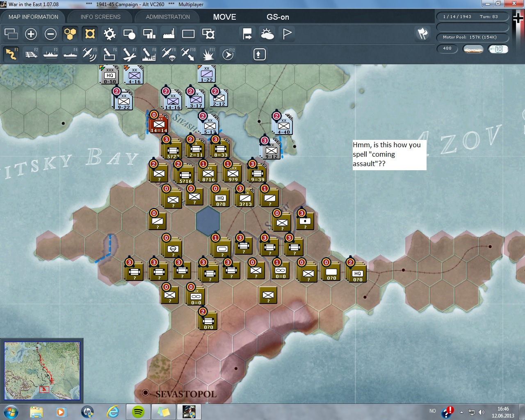Image resolution: width=525 pixels, height=420 pixels.
Task: Zoom out with the minus icon
Action: (50, 34)
